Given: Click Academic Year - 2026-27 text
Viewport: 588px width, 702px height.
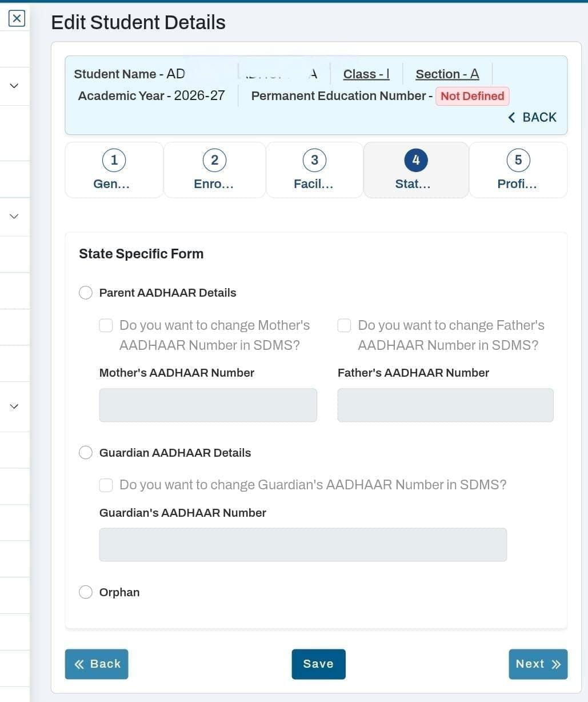Looking at the screenshot, I should tap(151, 95).
